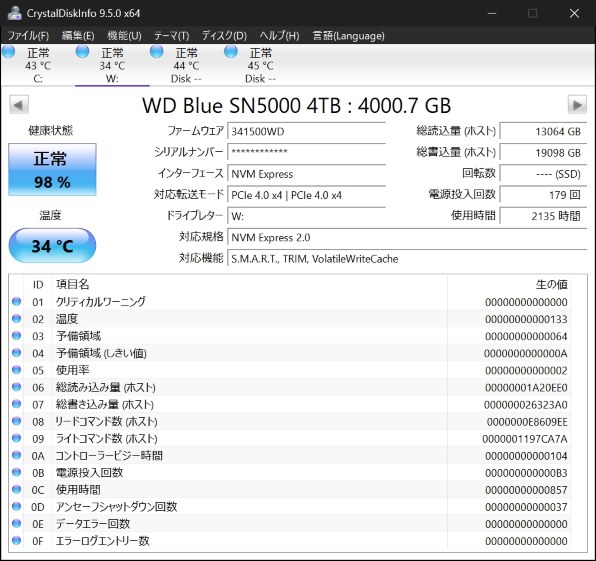This screenshot has height=561, width=596.
Task: Open the ファイル(F) menu
Action: 28,36
